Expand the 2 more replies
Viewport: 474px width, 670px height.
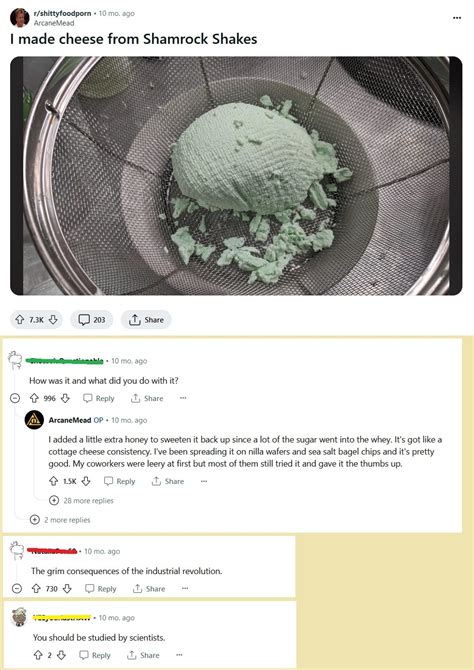tap(60, 520)
